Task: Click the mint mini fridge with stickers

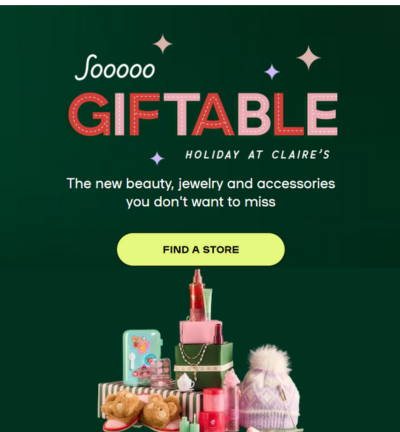Action: tap(142, 357)
